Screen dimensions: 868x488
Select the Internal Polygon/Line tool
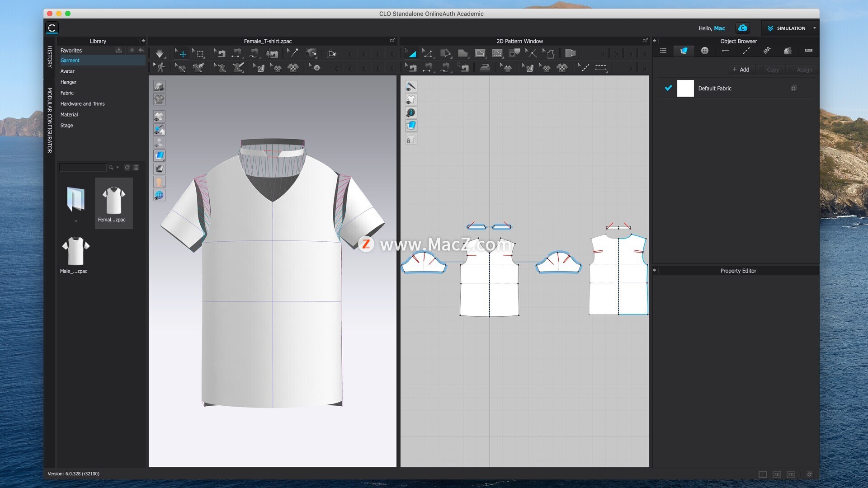(480, 54)
